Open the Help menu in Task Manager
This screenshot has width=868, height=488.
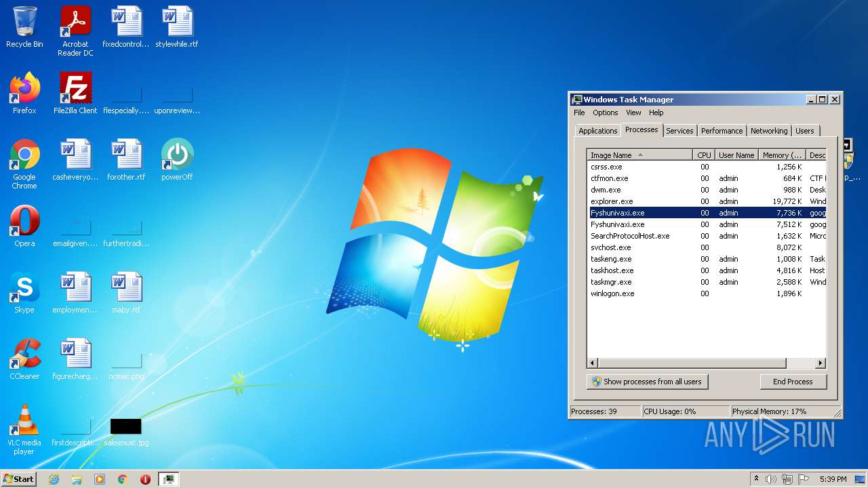656,113
